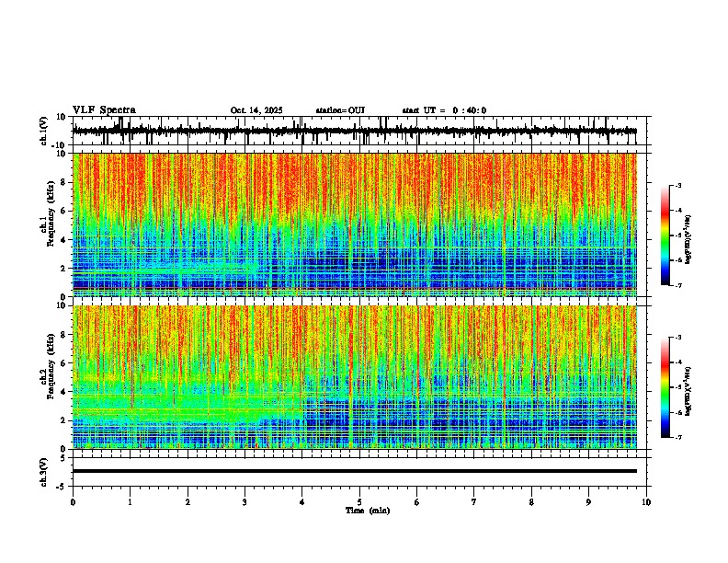Click inside the ch.2 spectrogram plot
728x563 pixels.
tap(355, 377)
